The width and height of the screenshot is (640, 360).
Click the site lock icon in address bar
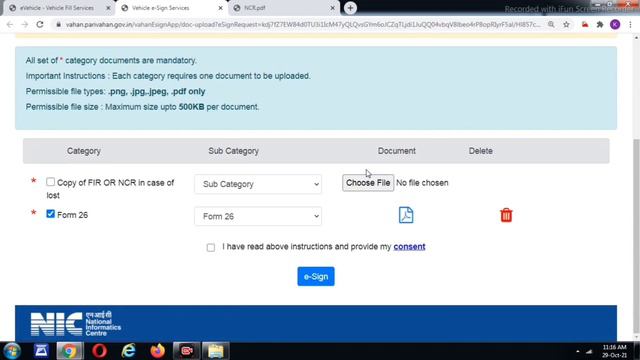pos(58,24)
